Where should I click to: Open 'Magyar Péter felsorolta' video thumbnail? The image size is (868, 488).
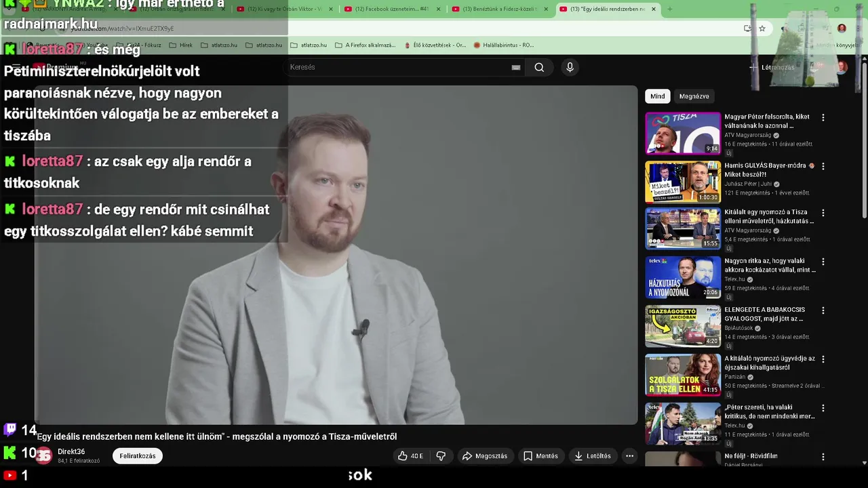683,134
